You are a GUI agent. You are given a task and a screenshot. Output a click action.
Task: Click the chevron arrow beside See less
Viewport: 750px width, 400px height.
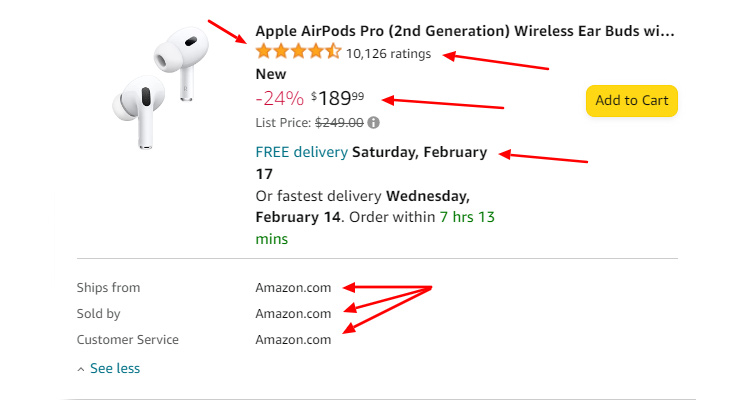[x=81, y=369]
